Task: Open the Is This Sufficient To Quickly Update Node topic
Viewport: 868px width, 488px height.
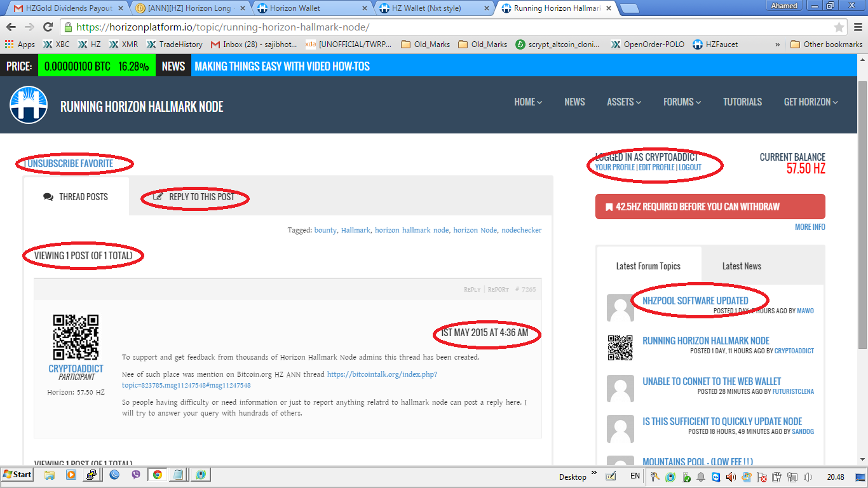Action: [x=722, y=421]
